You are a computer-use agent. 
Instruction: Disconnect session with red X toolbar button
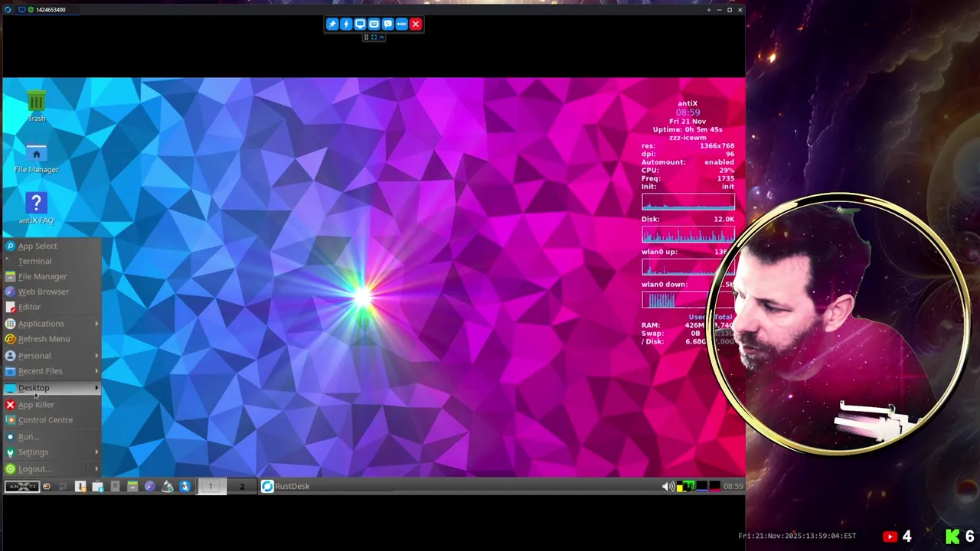point(416,24)
